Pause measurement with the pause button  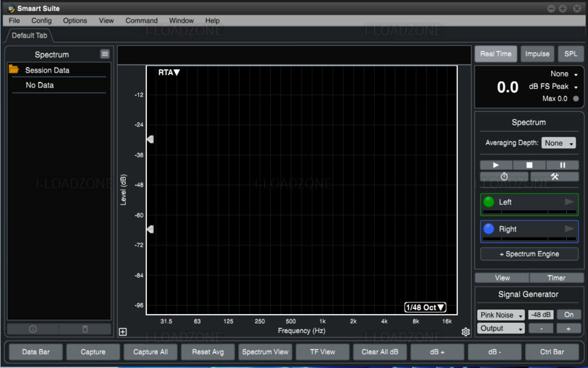[562, 165]
